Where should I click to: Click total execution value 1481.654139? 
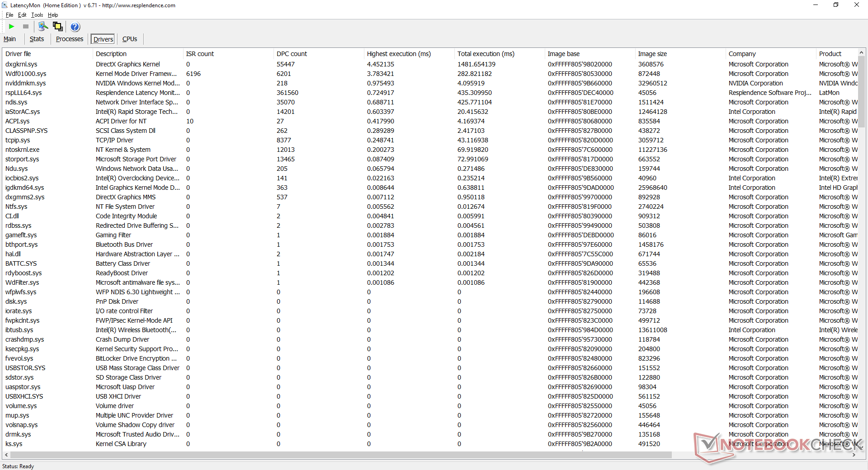[x=476, y=64]
